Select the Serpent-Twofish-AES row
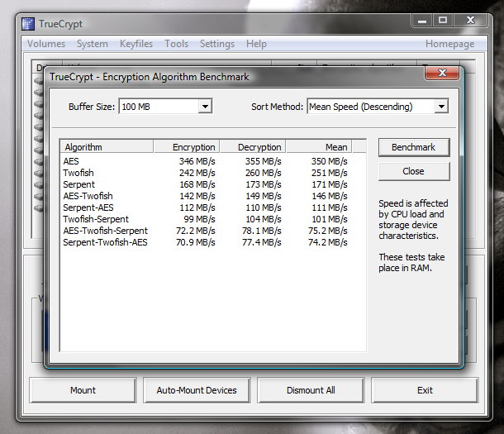This screenshot has width=504, height=434. (213, 242)
